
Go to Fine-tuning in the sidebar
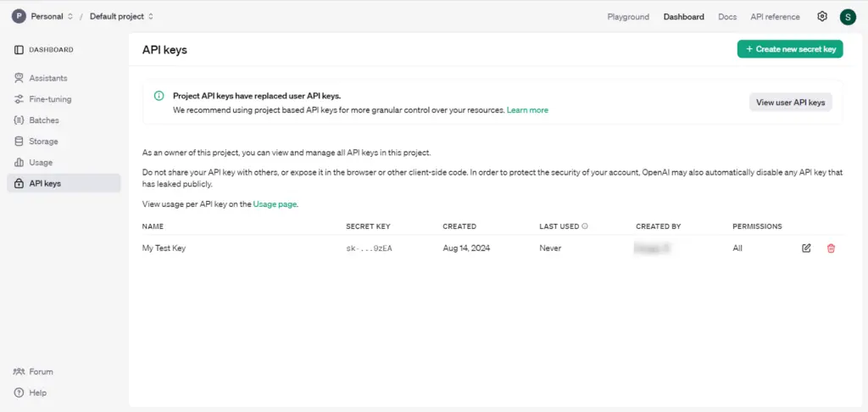50,99
